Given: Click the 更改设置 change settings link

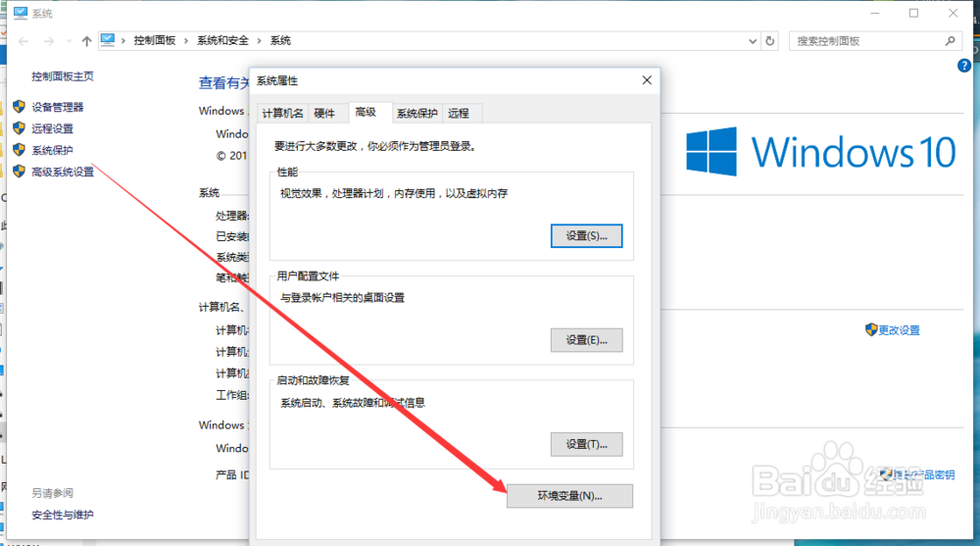Looking at the screenshot, I should [899, 330].
